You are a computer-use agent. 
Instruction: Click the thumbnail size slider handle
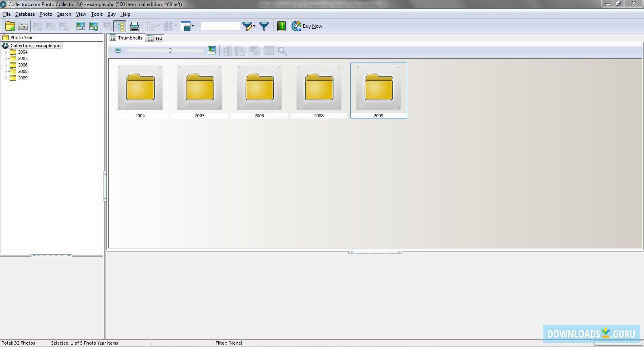tap(170, 50)
